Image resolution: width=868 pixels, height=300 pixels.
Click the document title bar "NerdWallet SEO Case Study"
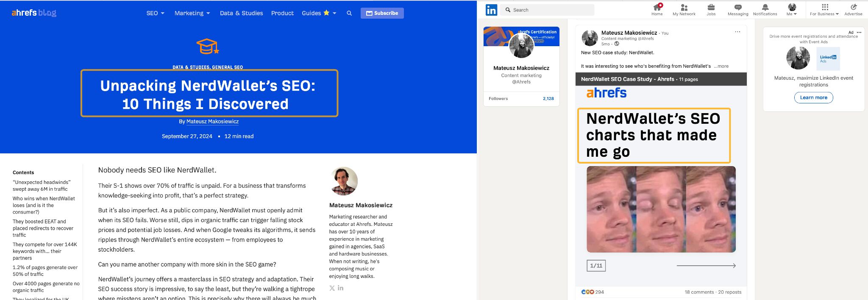[x=661, y=79]
